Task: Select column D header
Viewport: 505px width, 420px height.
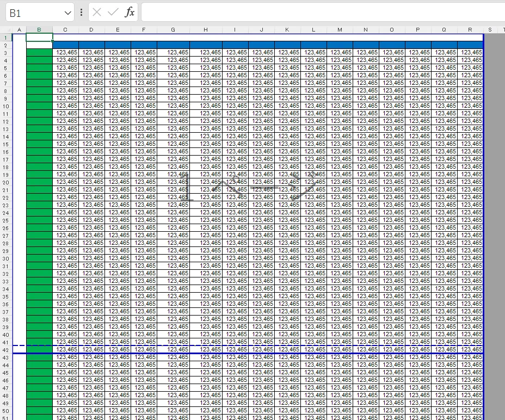Action: pyautogui.click(x=91, y=30)
